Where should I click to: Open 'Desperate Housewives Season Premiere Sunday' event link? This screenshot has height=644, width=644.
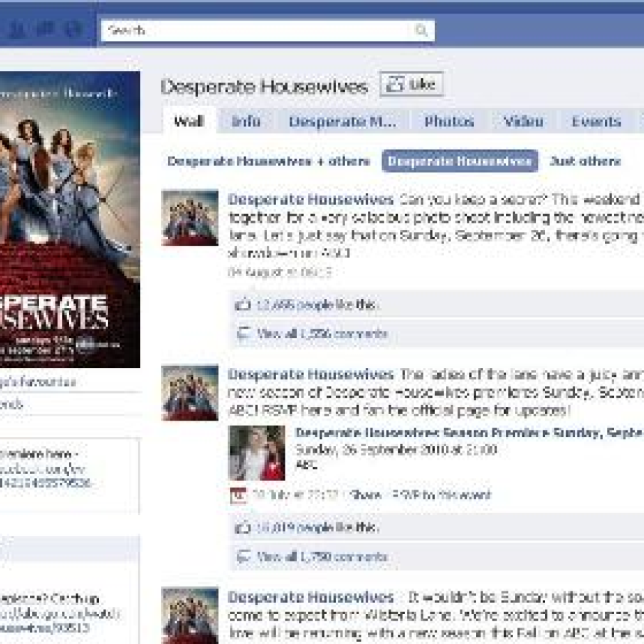(x=469, y=433)
